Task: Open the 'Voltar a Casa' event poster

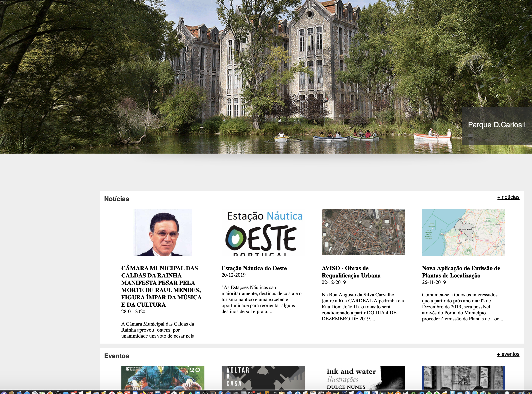Action: pos(263,377)
